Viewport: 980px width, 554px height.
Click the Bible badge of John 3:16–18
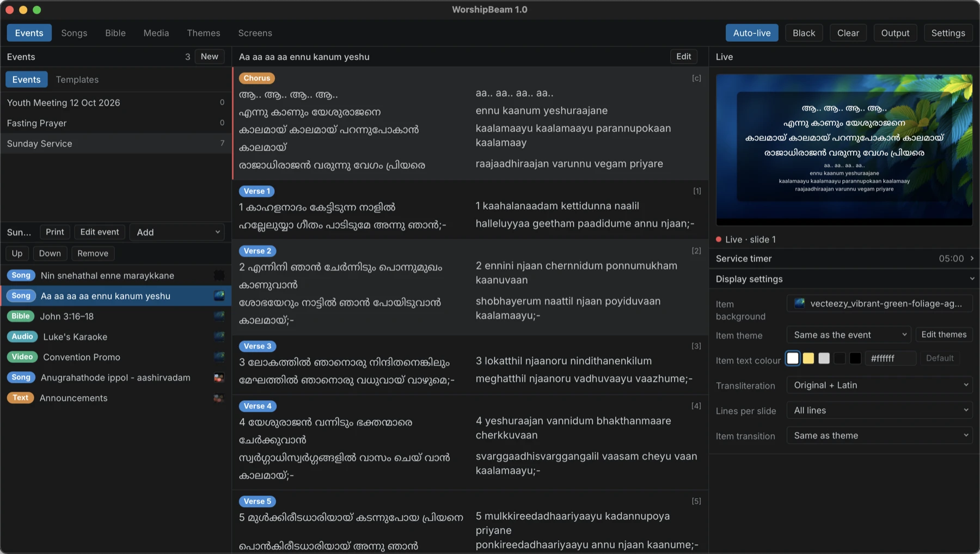(x=21, y=316)
